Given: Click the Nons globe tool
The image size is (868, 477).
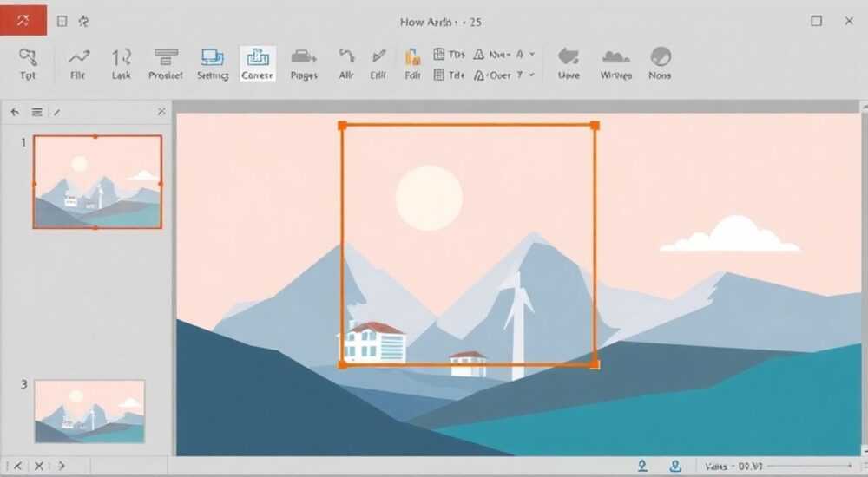Looking at the screenshot, I should pos(660,64).
